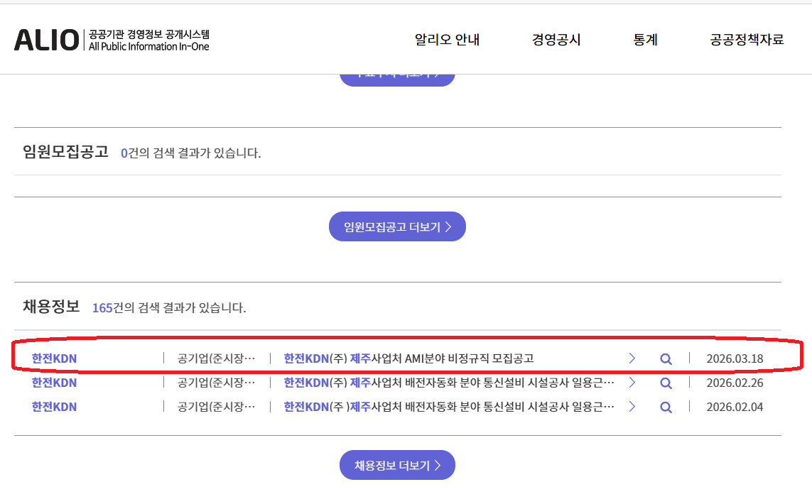Open the 알리오 안내 menu

click(x=447, y=40)
